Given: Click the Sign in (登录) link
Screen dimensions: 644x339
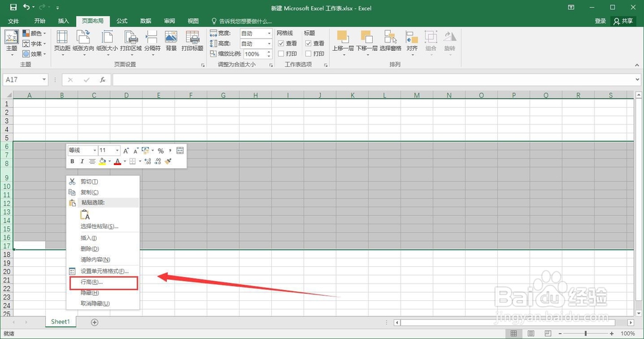Looking at the screenshot, I should pyautogui.click(x=600, y=21).
